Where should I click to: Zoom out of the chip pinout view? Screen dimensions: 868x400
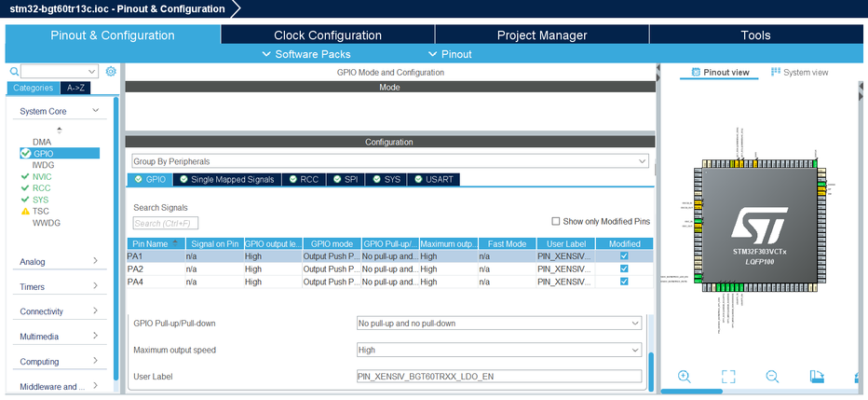[772, 376]
